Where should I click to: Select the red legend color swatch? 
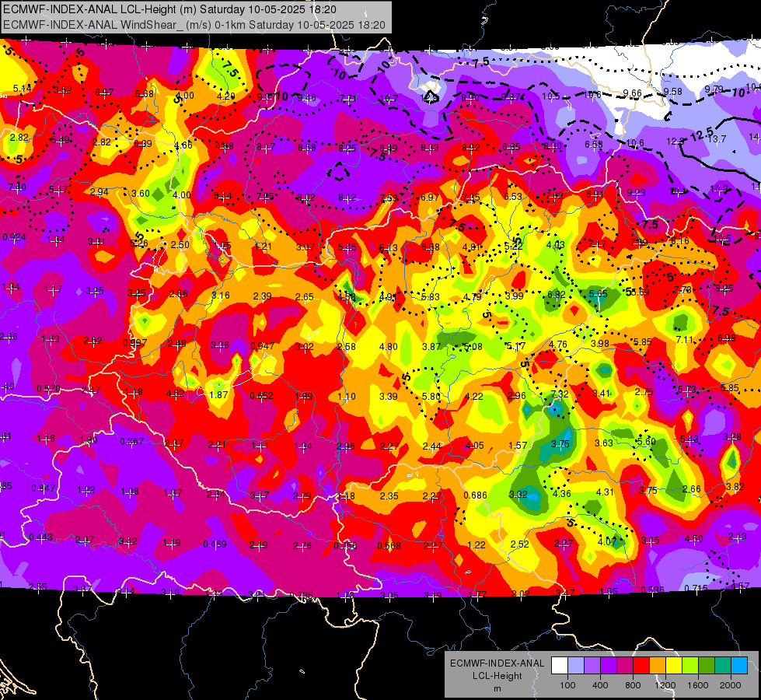[x=641, y=666]
